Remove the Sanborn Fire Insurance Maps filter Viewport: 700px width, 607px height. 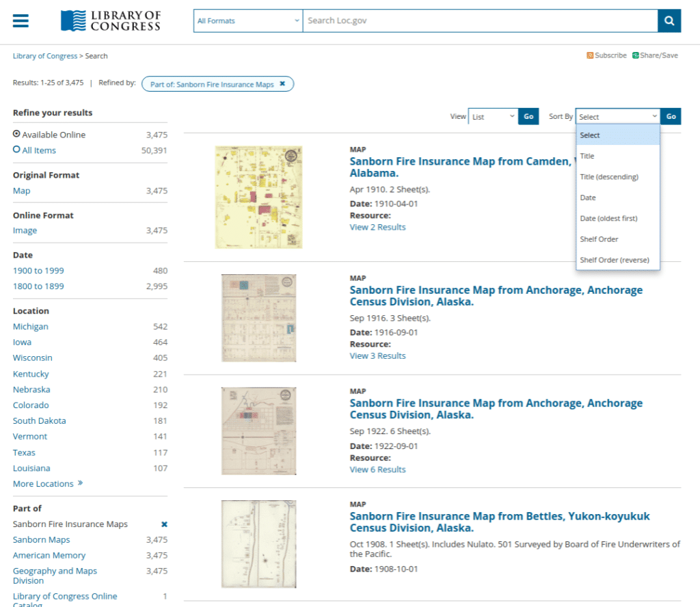pyautogui.click(x=283, y=83)
